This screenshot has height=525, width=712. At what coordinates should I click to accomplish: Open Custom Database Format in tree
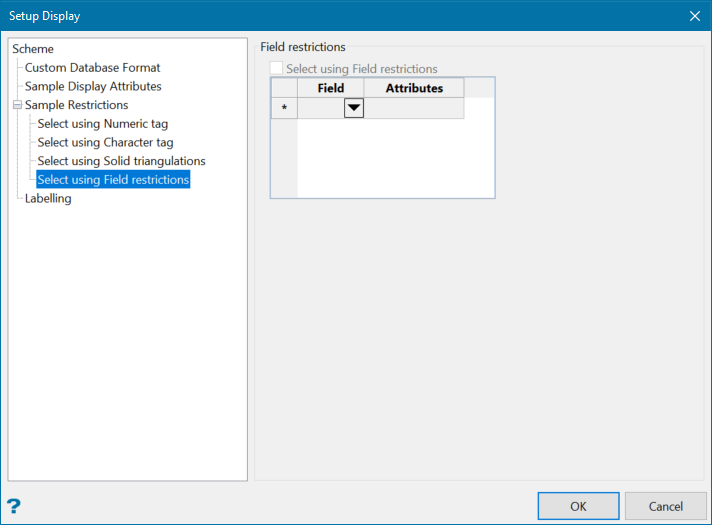click(92, 68)
